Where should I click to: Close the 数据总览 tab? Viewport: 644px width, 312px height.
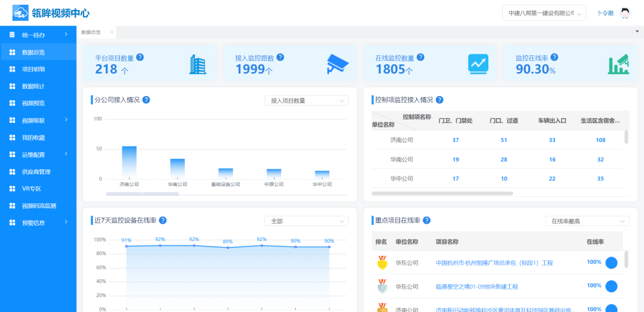[x=112, y=32]
